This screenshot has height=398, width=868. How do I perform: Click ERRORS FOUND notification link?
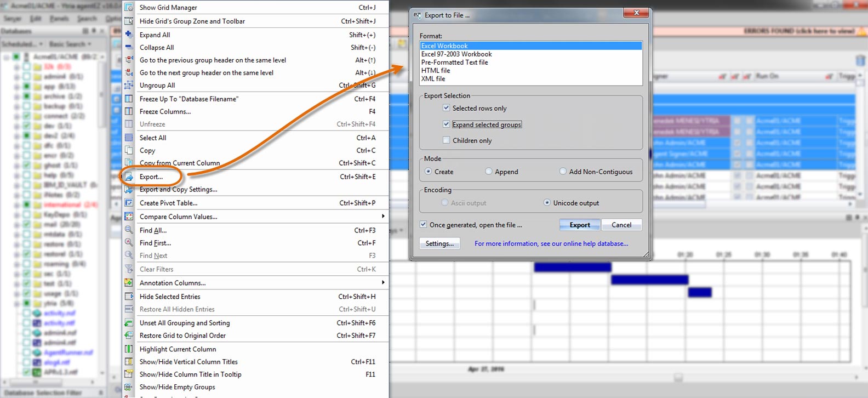coord(799,31)
